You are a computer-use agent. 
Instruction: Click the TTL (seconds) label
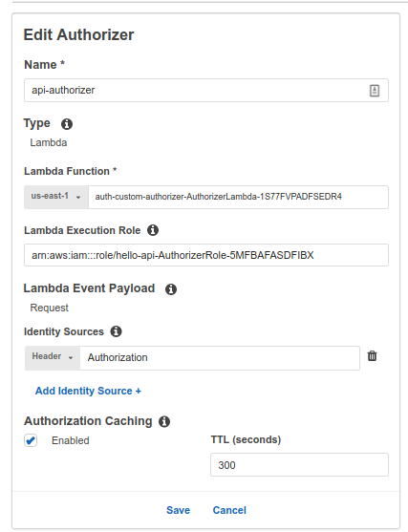click(x=246, y=439)
